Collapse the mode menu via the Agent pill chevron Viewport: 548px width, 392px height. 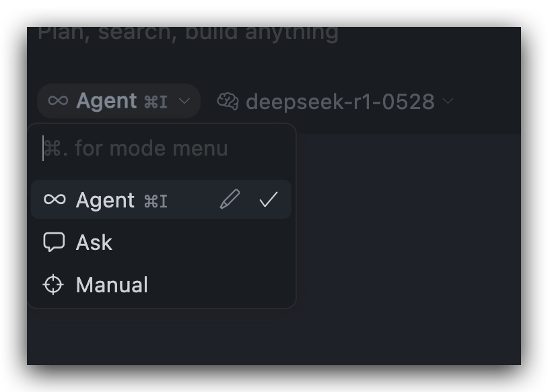coord(184,101)
